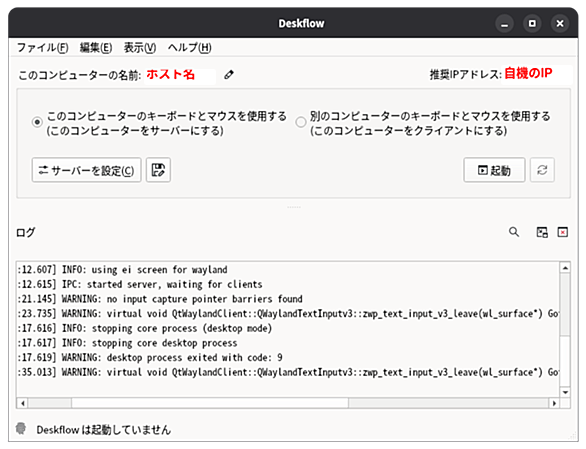Screen dimensions: 586x449
Task: Click status text 'Deskflow は起動していません'
Action: [104, 430]
